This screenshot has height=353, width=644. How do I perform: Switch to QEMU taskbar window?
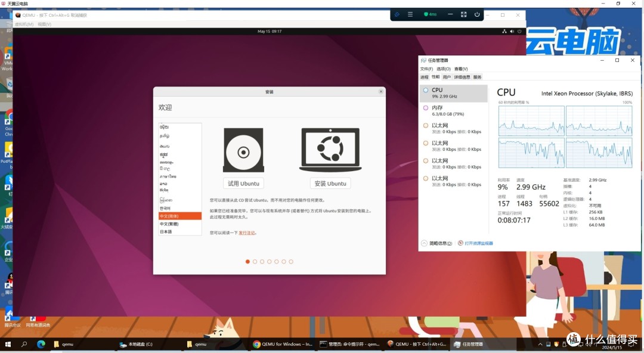(x=417, y=345)
